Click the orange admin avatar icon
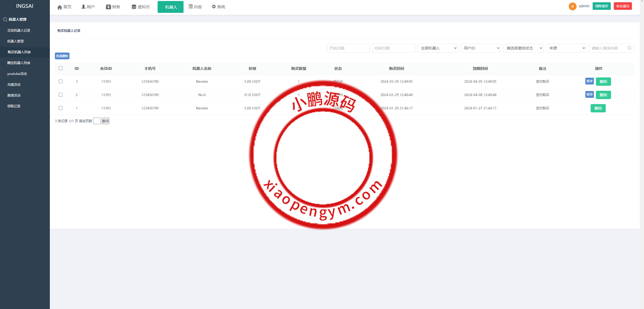The image size is (644, 309). point(573,6)
